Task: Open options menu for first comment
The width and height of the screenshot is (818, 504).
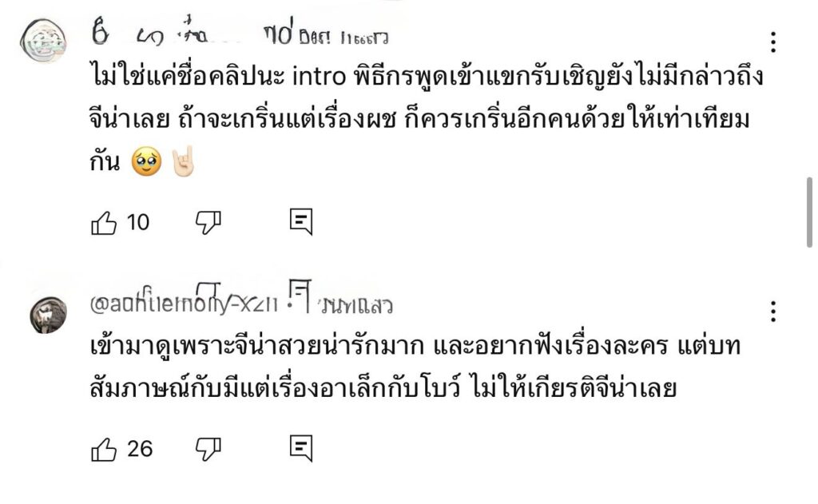Action: (772, 42)
